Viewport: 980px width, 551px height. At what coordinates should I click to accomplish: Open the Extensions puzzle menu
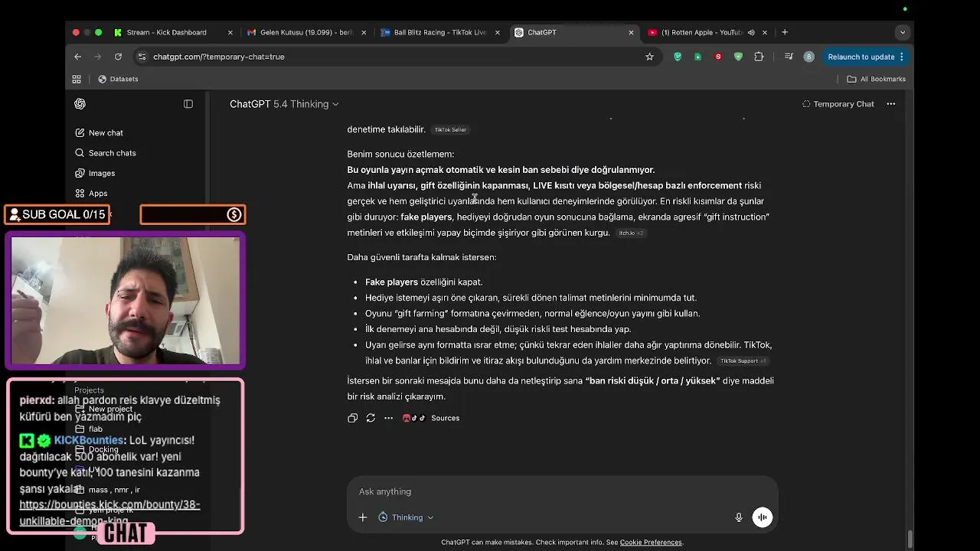click(759, 57)
